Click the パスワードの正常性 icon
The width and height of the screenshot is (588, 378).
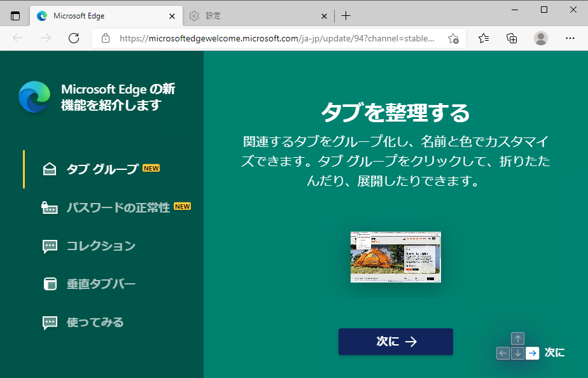50,207
